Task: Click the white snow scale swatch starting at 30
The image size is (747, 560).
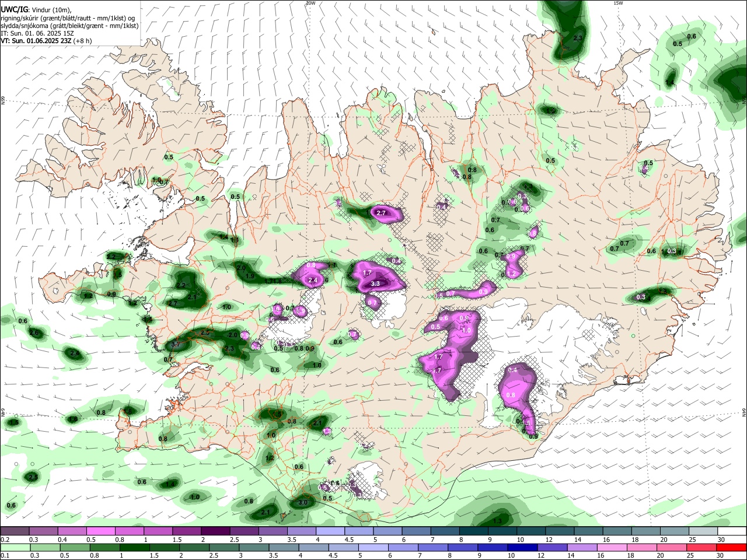Action: click(732, 531)
